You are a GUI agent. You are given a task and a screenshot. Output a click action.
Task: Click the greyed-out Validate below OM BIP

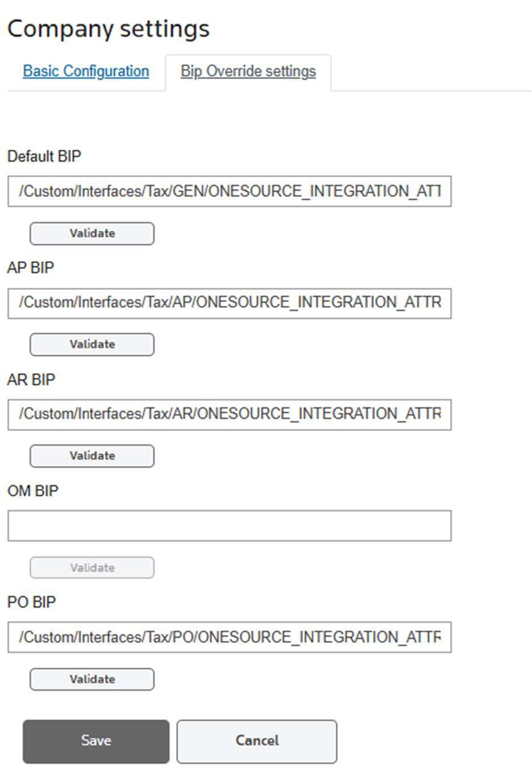pos(92,567)
